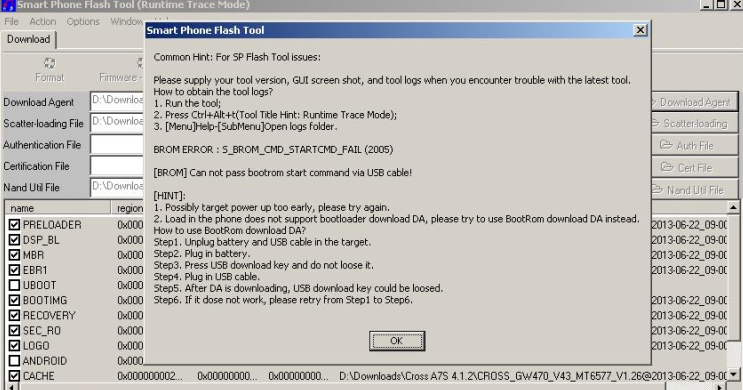Maximize the main Flash Tool window

coord(721,4)
